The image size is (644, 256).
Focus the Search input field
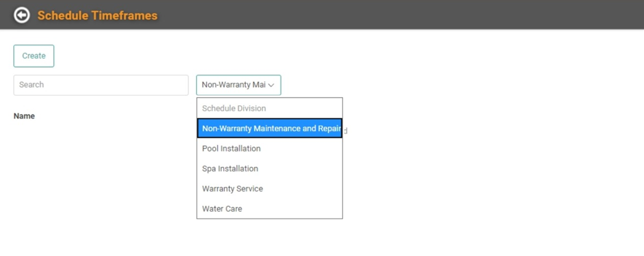[101, 85]
